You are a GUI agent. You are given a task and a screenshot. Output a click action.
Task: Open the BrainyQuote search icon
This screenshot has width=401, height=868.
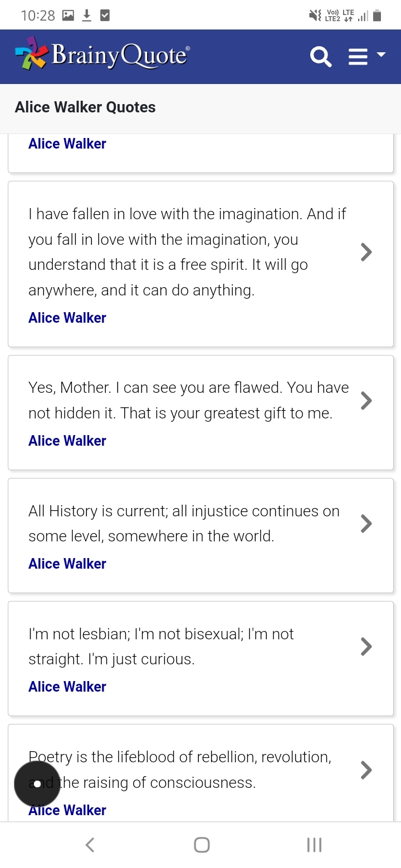(x=320, y=57)
